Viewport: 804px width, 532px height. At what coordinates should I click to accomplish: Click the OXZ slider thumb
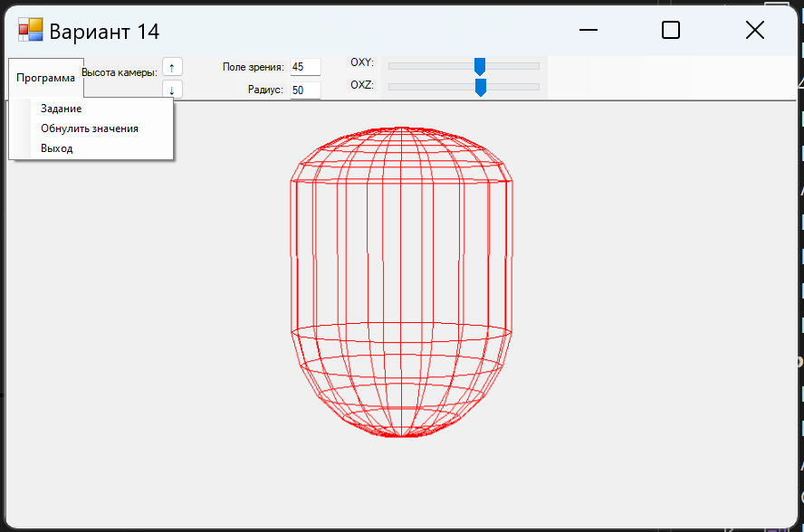point(481,88)
